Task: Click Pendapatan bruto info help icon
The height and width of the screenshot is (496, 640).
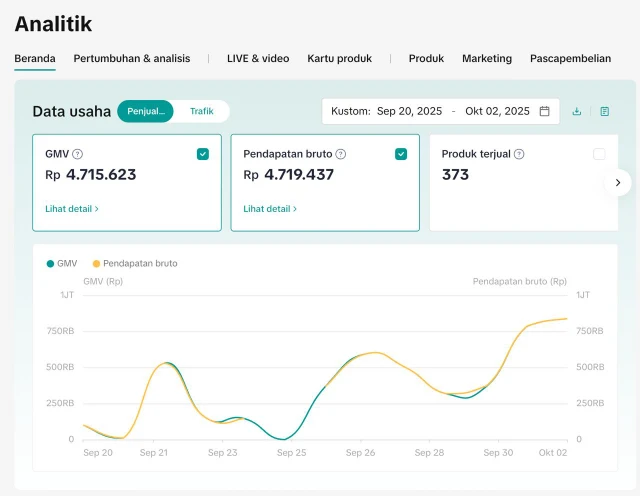Action: pyautogui.click(x=341, y=154)
